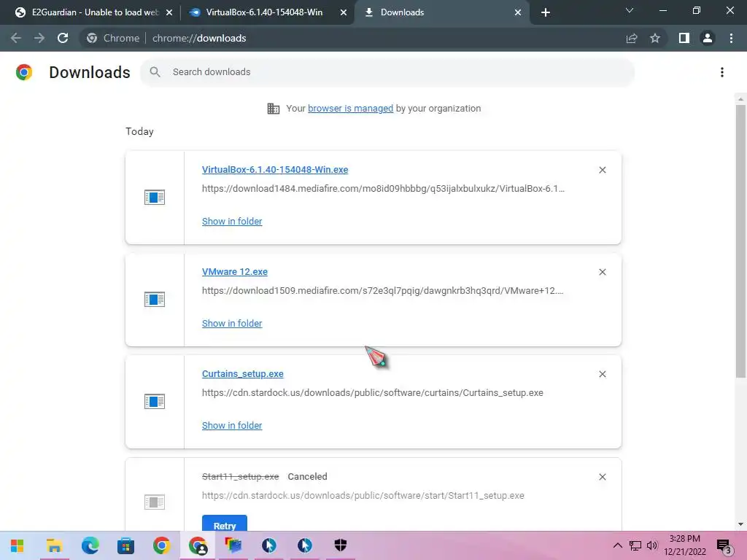Launch Microsoft Edge from taskbar

(90, 545)
